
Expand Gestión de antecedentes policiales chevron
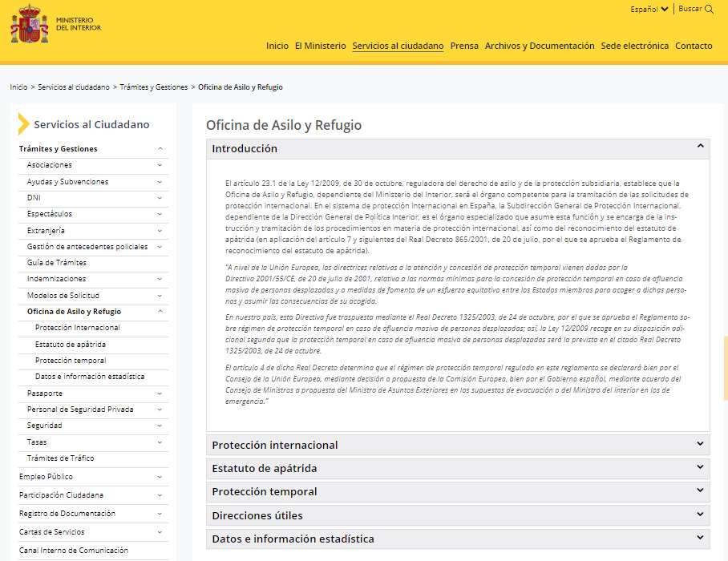tap(160, 247)
